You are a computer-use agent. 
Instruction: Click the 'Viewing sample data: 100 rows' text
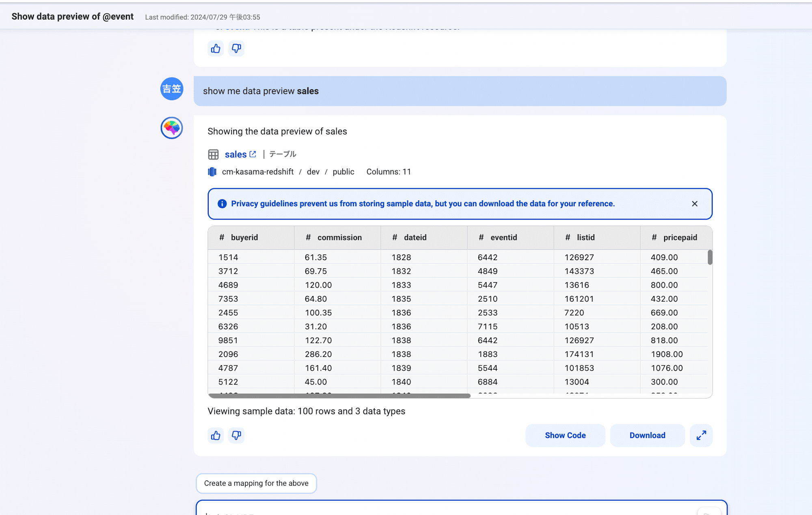pyautogui.click(x=306, y=411)
